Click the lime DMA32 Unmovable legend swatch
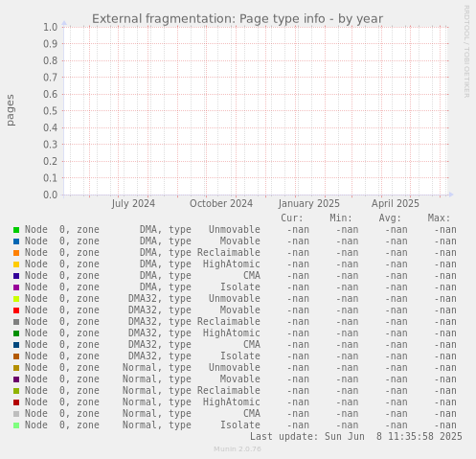The width and height of the screenshot is (476, 459). [x=16, y=299]
